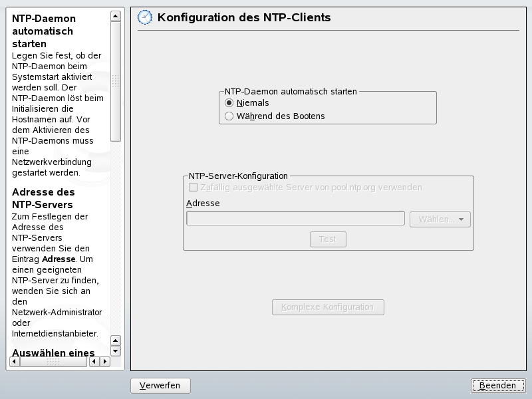Image resolution: width=532 pixels, height=399 pixels.
Task: Click the Verwerfen button
Action: 160,385
